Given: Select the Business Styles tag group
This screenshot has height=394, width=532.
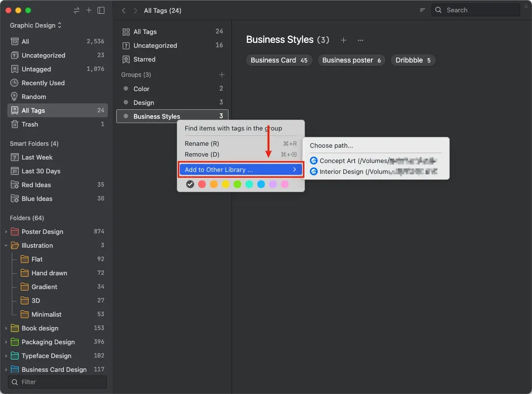Looking at the screenshot, I should pos(172,116).
